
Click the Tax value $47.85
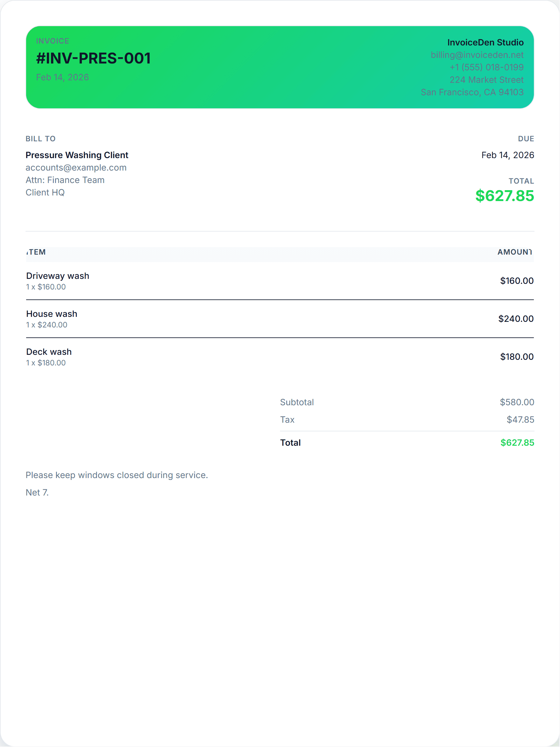tap(520, 420)
